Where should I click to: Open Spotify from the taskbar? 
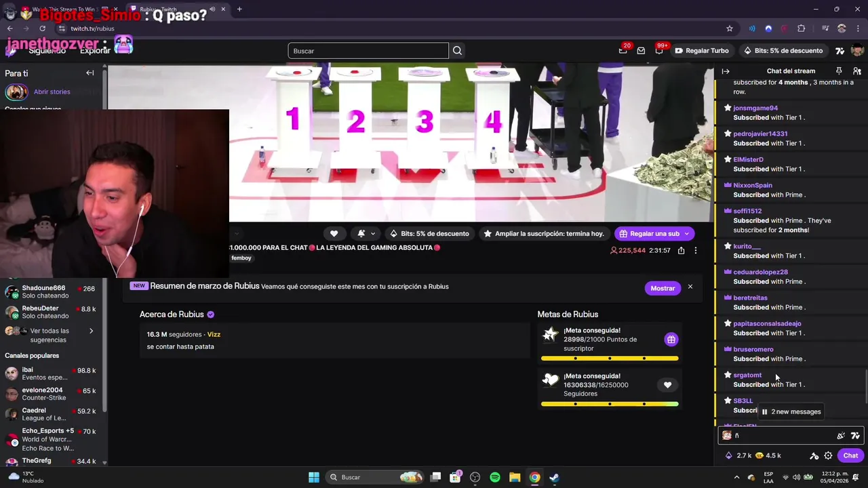pyautogui.click(x=495, y=477)
